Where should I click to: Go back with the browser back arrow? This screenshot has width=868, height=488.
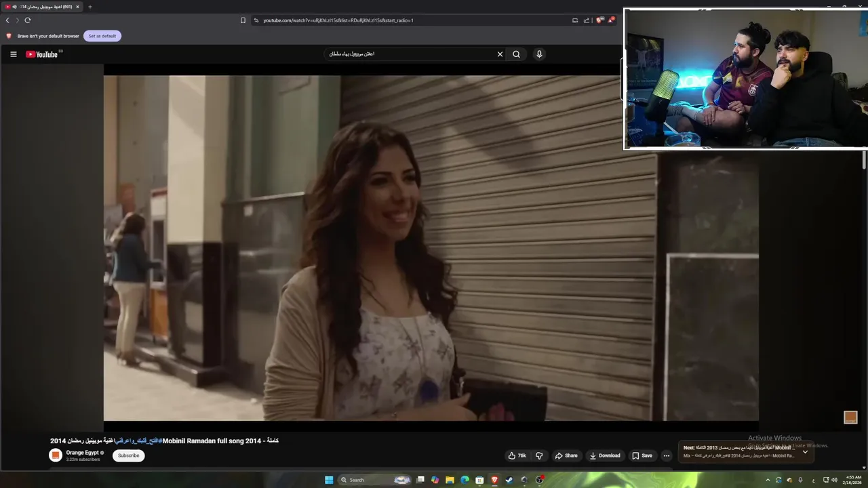click(7, 20)
